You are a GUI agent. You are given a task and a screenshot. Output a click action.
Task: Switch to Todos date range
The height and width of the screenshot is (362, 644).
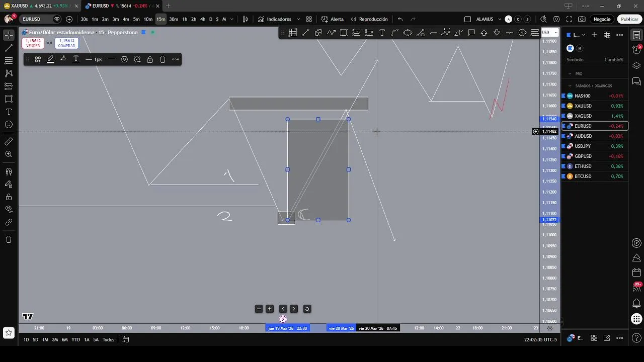108,340
